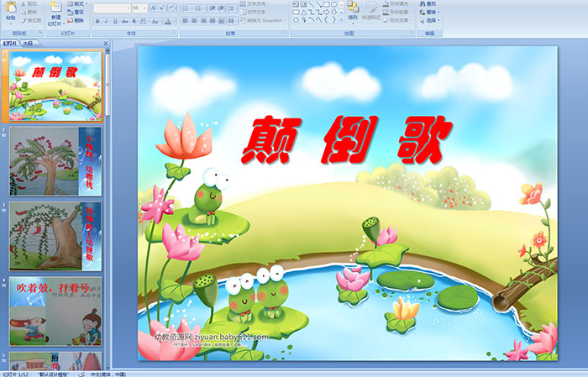Viewport: 588px width, 377px height.
Task: Click the Decrease Indent icon
Action: click(213, 8)
